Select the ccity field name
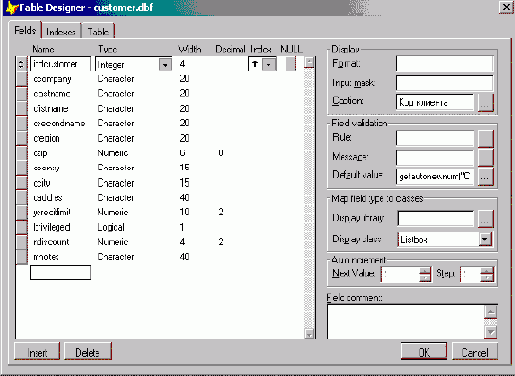The width and height of the screenshot is (515, 376). click(x=42, y=183)
